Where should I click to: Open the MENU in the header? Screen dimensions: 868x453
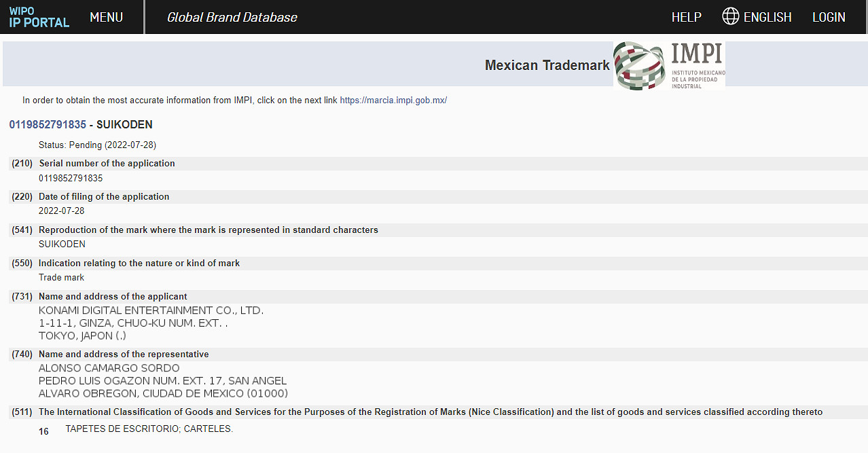106,17
